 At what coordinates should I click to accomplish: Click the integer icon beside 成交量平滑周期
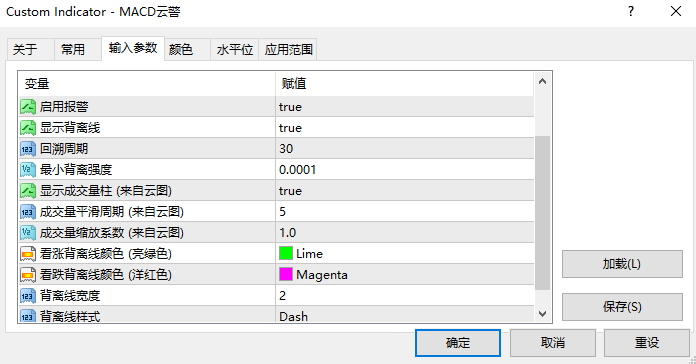click(x=28, y=212)
